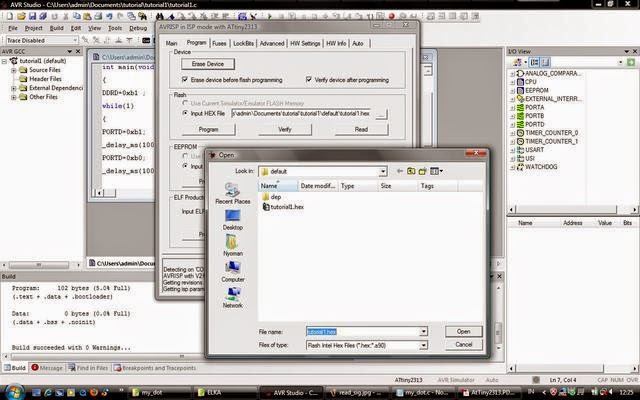The width and height of the screenshot is (640, 400).
Task: Click the browse button beside HEX path
Action: (x=381, y=114)
